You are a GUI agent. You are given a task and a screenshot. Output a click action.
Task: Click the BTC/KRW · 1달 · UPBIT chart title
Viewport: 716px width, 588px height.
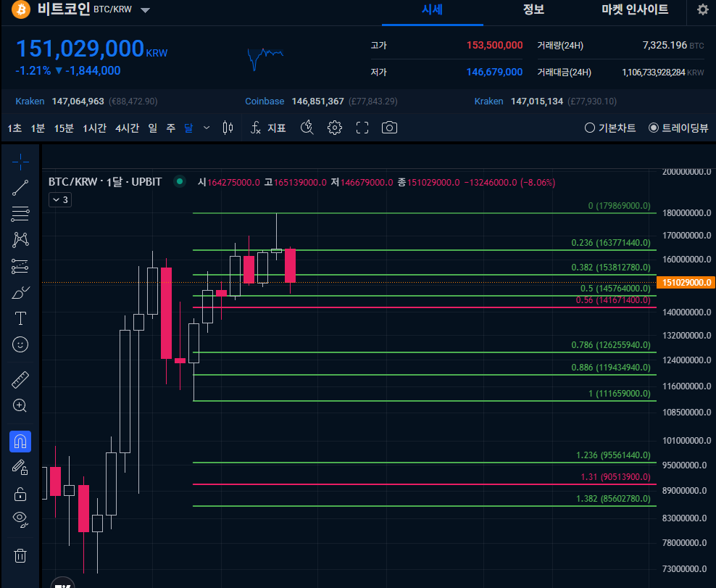pyautogui.click(x=105, y=182)
